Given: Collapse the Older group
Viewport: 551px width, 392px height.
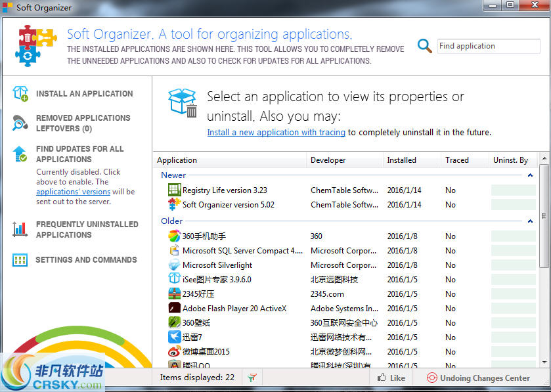Looking at the screenshot, I should [531, 221].
